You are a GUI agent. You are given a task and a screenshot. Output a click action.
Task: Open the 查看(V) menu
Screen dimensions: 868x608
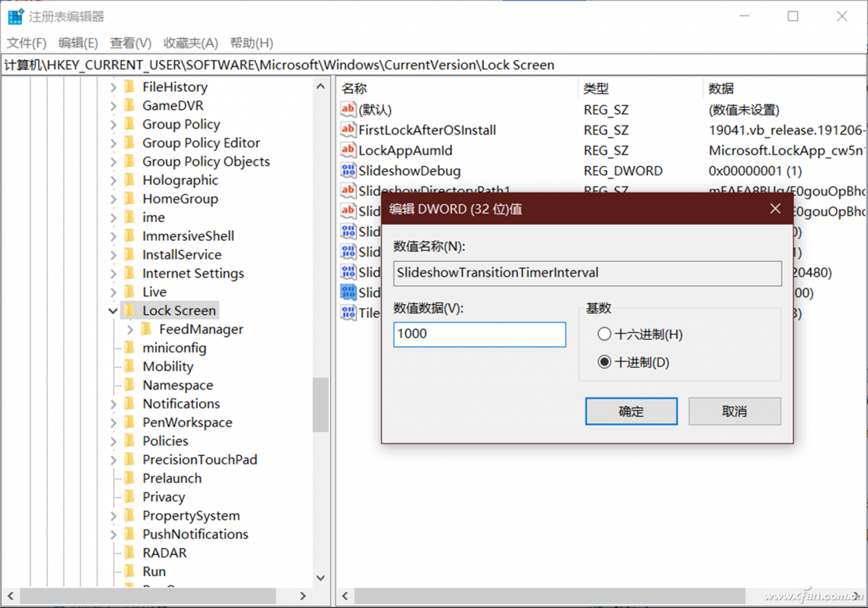click(131, 43)
